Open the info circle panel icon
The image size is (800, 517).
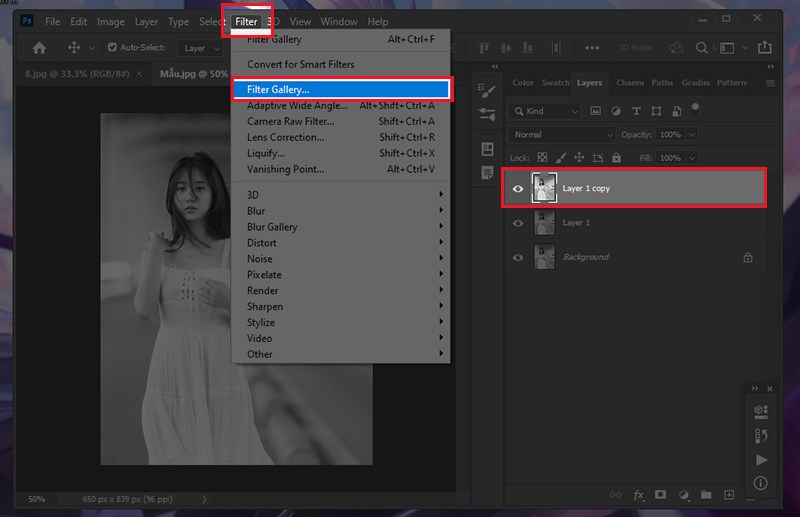coord(760,483)
